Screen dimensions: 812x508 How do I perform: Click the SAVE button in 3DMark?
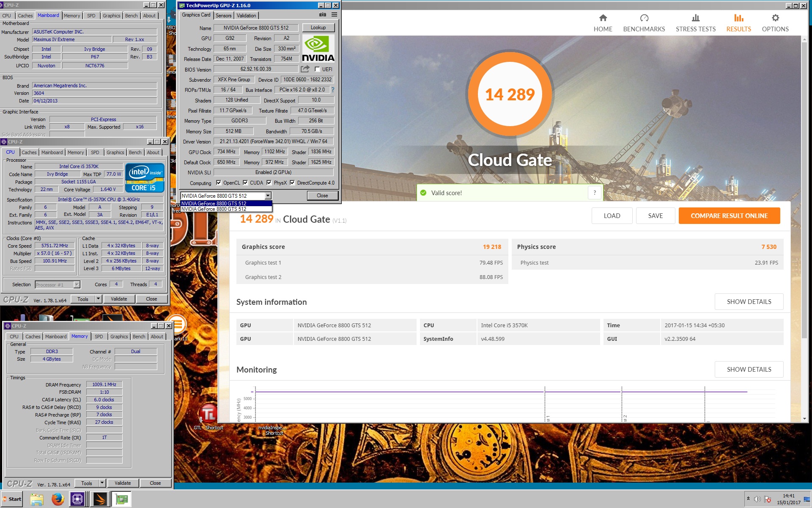pos(656,215)
